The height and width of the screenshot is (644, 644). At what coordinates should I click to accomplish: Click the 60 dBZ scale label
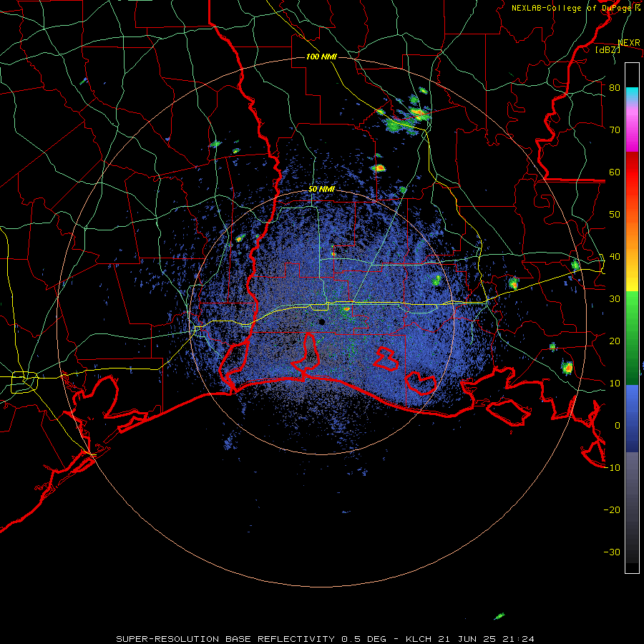(x=615, y=172)
